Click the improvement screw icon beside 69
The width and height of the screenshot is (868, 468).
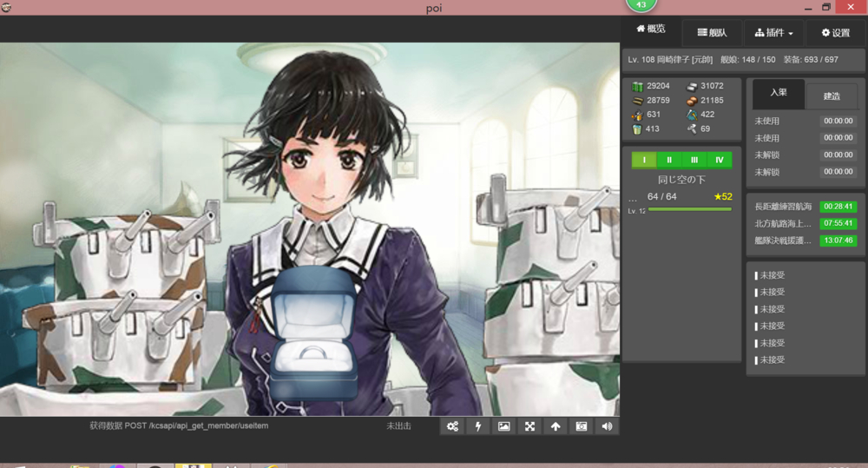click(x=692, y=129)
